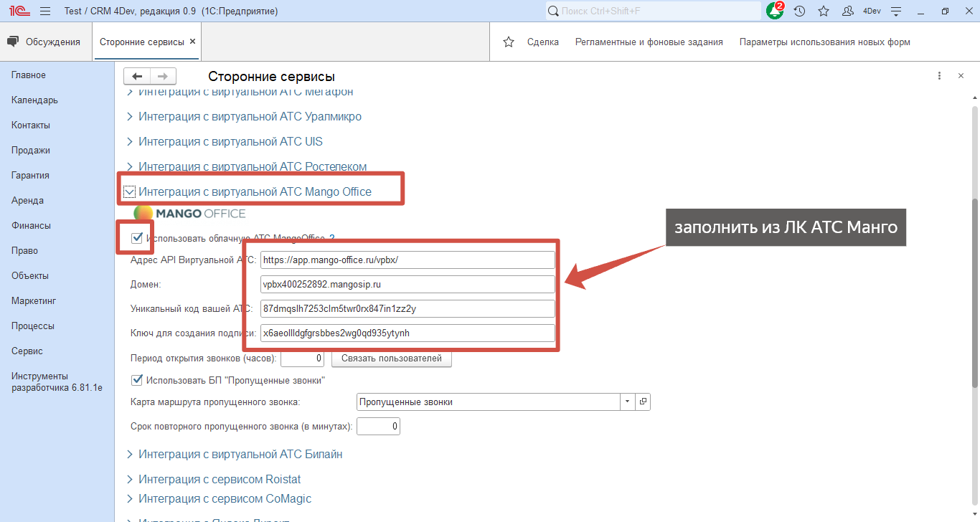Open Процессы section
This screenshot has height=522, width=980.
[33, 326]
